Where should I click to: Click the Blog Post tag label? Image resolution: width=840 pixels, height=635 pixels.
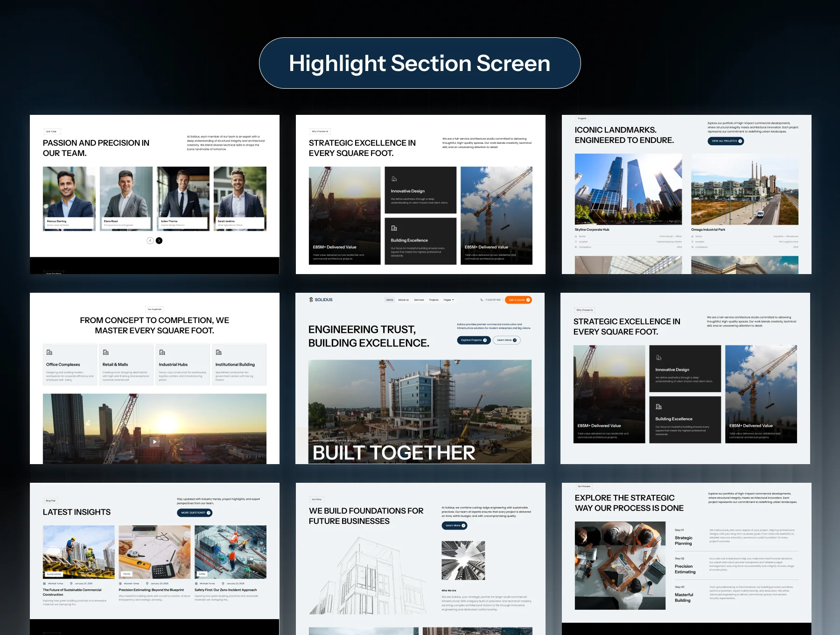(50, 501)
